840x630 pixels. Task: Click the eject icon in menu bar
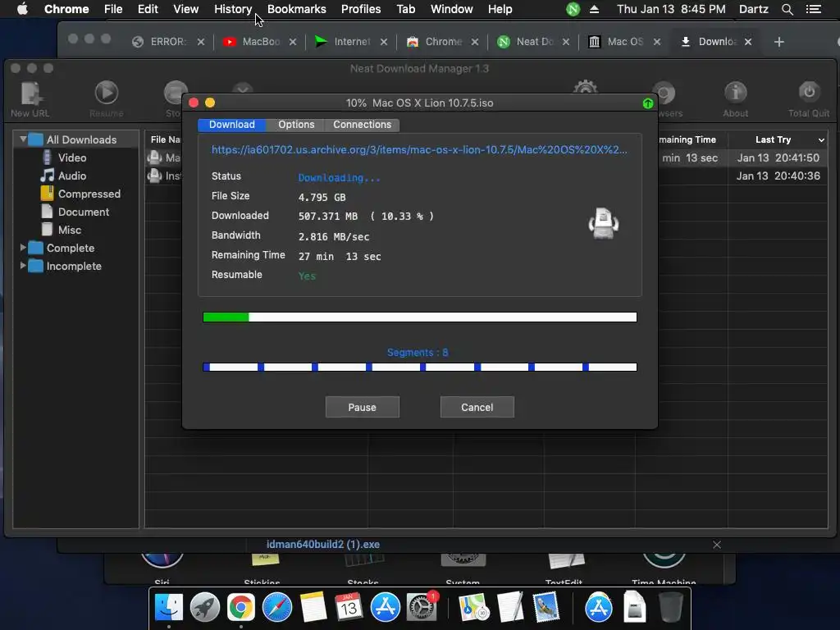tap(594, 9)
